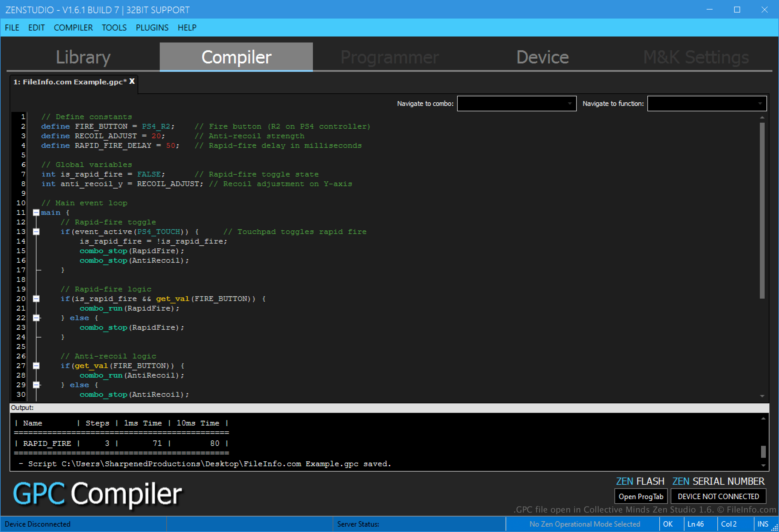Collapse the else block at line 22
779x532 pixels.
point(36,318)
